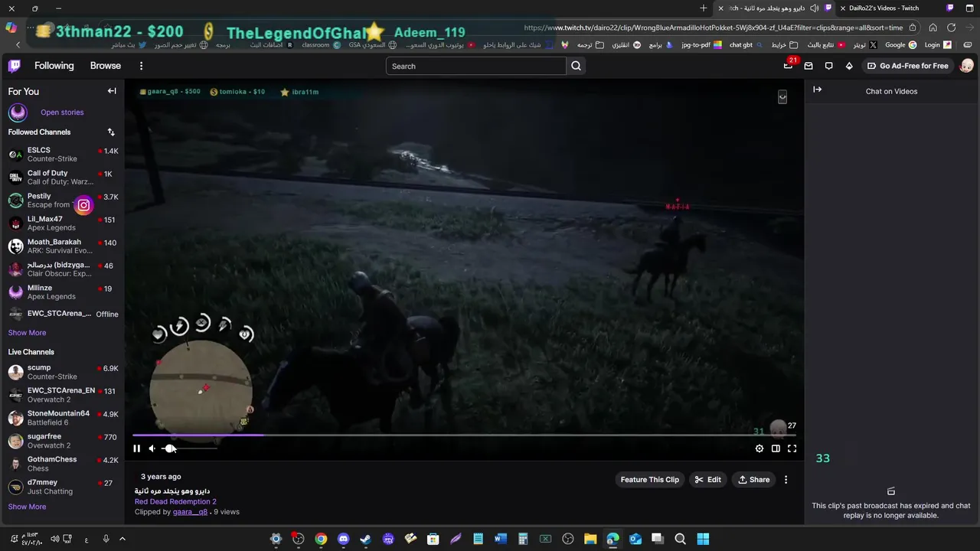Open the whispers speech bubble icon
Viewport: 980px width, 551px height.
click(x=828, y=66)
